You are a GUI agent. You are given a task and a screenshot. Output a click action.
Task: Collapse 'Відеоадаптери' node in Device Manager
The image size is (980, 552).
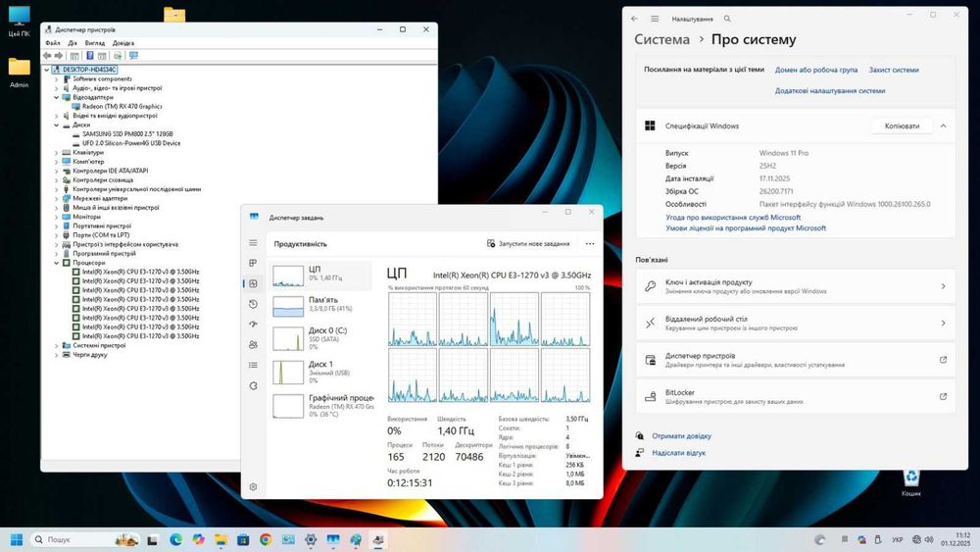click(x=56, y=97)
